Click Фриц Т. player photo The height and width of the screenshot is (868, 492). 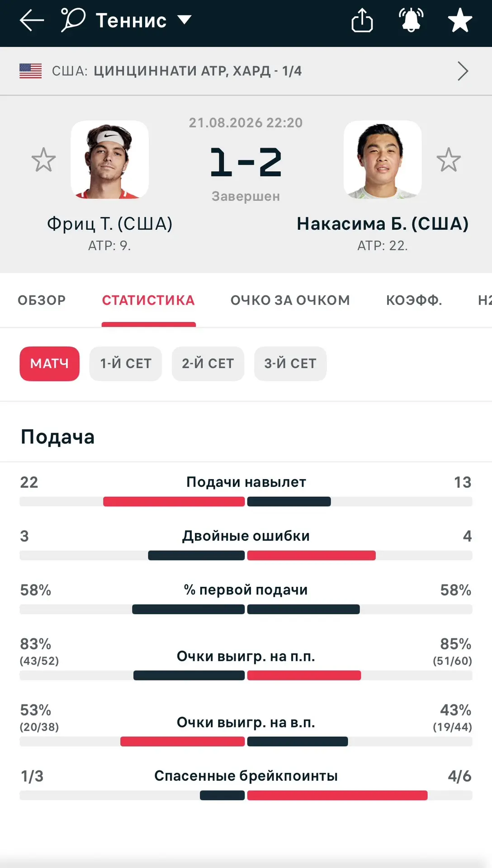click(110, 160)
